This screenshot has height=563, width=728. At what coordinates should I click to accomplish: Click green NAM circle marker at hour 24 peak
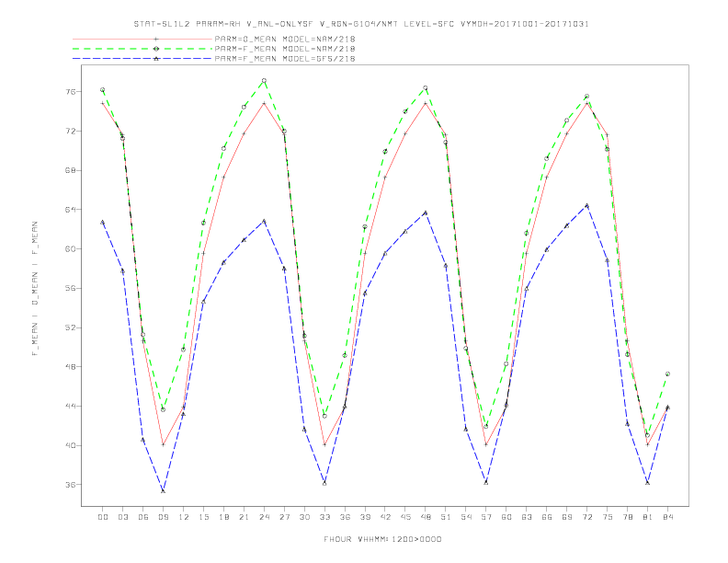pyautogui.click(x=264, y=81)
